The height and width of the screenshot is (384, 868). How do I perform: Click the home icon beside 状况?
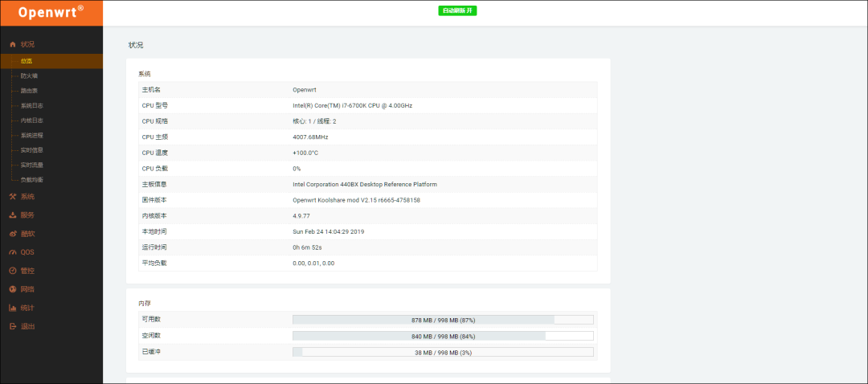[12, 44]
